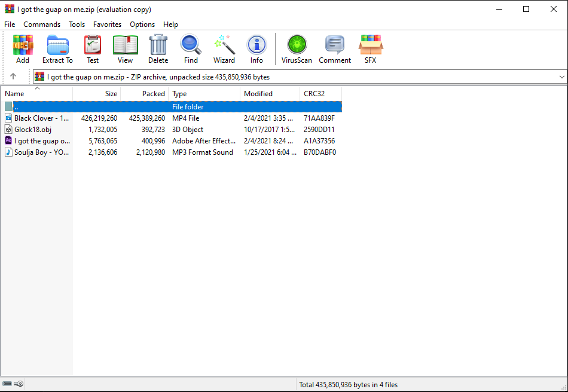
Task: Click the Soulja Boy MP3 file icon
Action: (x=9, y=152)
